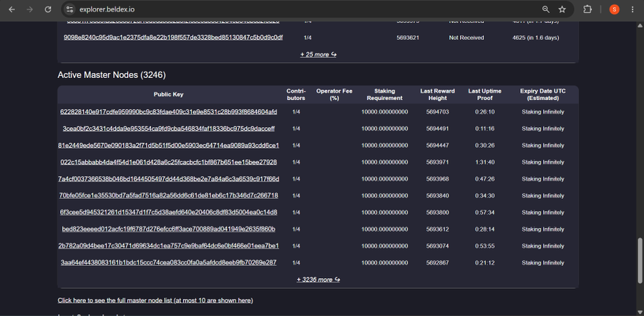Expand the '+ 25 more' list
The image size is (644, 316).
(x=318, y=54)
